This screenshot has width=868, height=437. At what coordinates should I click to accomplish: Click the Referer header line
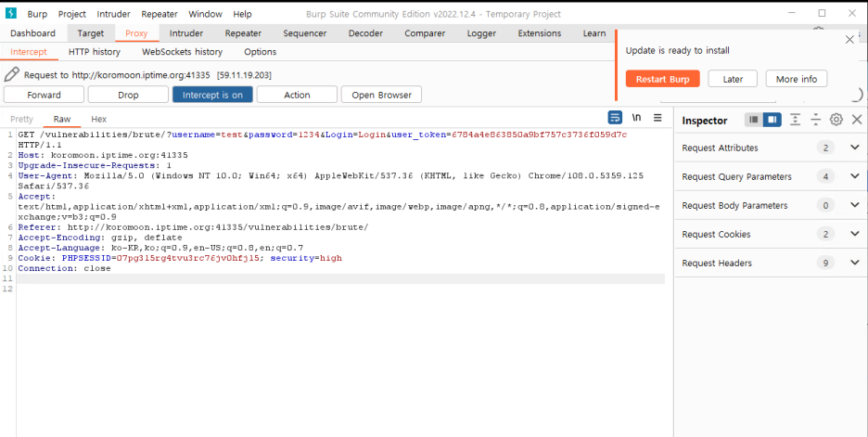tap(193, 227)
